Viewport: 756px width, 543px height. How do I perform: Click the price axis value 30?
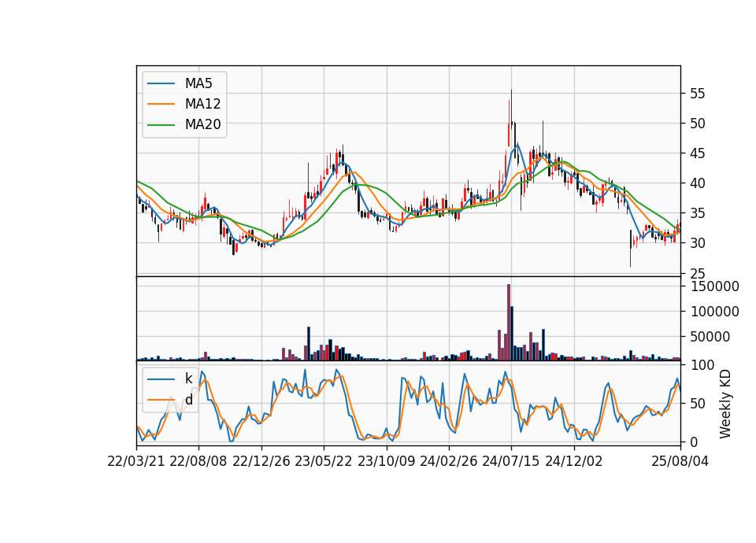point(698,243)
